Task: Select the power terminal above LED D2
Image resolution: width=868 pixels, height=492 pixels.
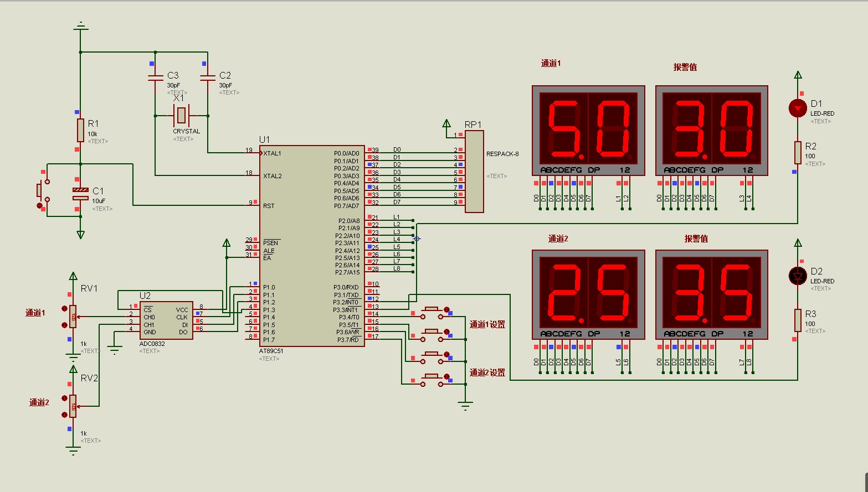Action: [798, 243]
